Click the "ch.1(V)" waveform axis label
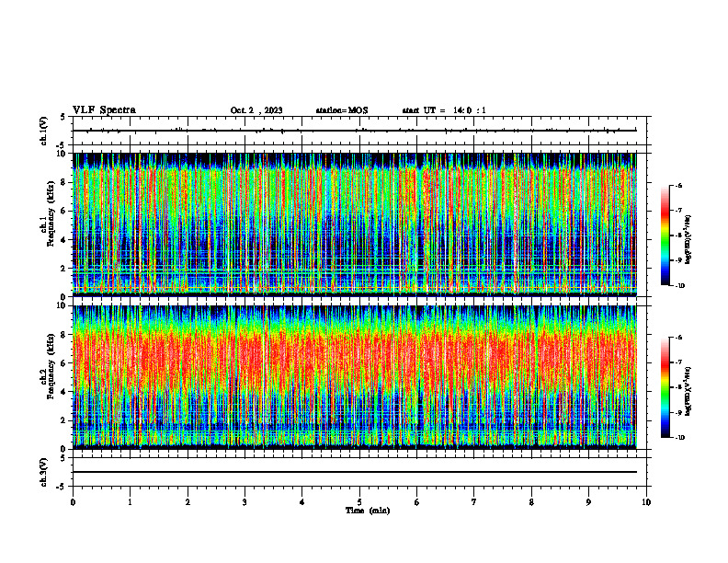Viewport: 728px width, 563px height. [x=44, y=131]
